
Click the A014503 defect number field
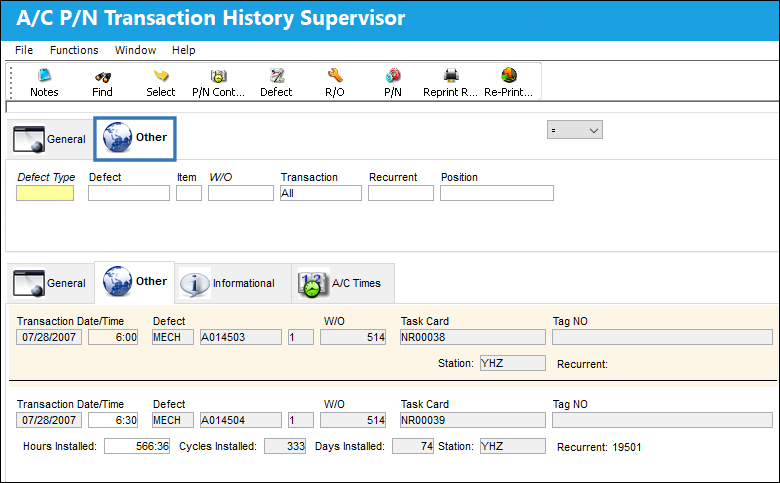coord(241,337)
